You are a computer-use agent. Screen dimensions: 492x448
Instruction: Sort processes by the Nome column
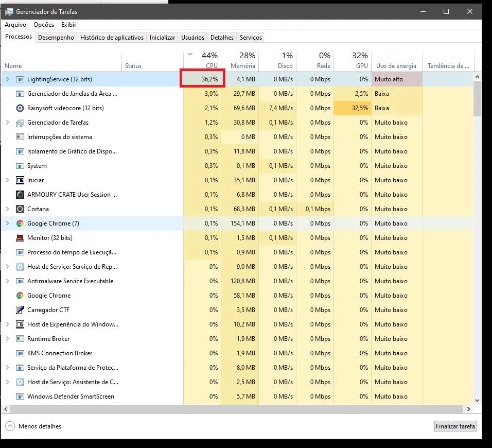pyautogui.click(x=62, y=60)
